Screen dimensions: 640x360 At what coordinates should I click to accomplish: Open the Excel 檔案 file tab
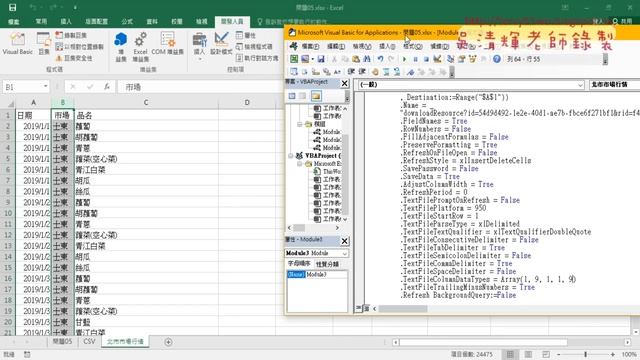coord(14,21)
